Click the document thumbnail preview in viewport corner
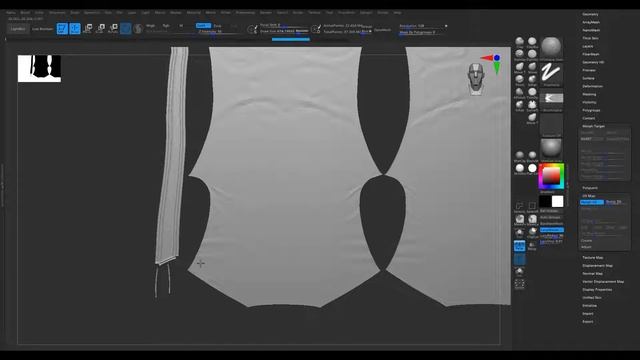The height and width of the screenshot is (360, 640). (39, 69)
